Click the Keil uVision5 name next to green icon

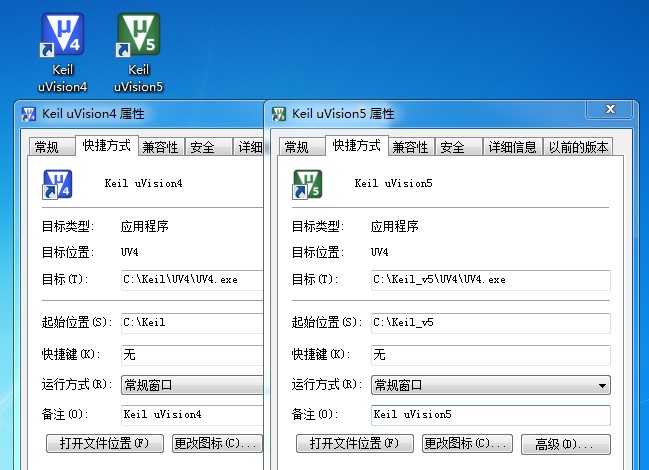pos(393,183)
